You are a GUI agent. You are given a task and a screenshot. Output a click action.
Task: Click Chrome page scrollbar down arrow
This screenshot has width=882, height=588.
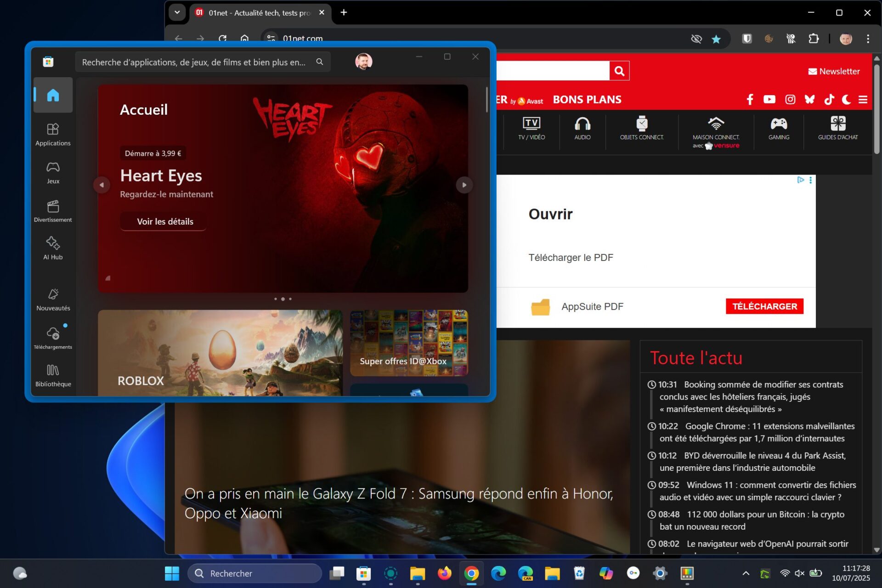(x=876, y=549)
